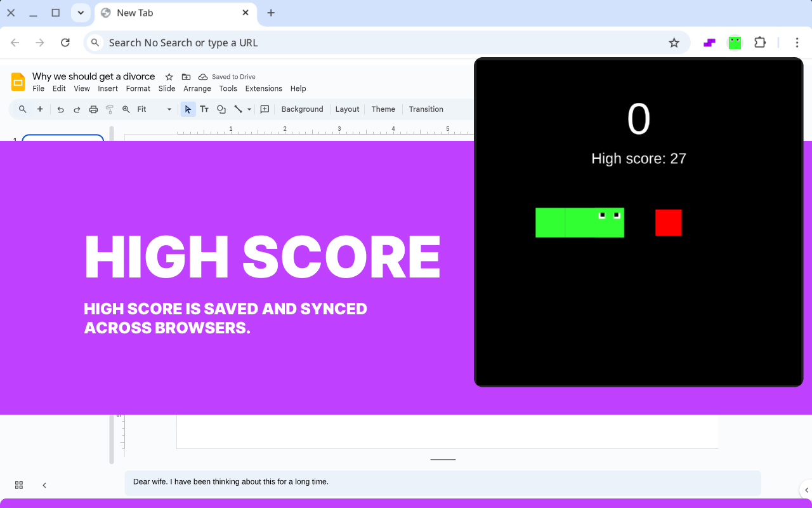Viewport: 812px width, 508px height.
Task: Reload the page in Chrome
Action: click(x=65, y=43)
